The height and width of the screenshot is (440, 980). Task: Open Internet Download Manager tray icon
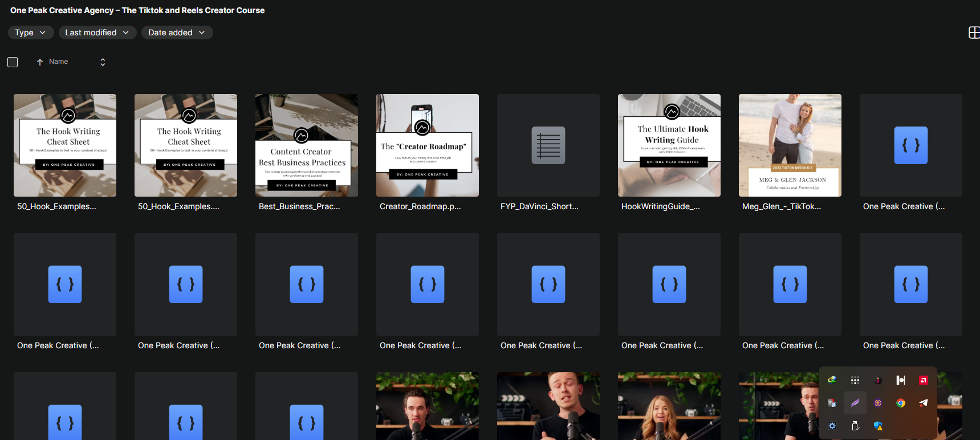pyautogui.click(x=832, y=380)
